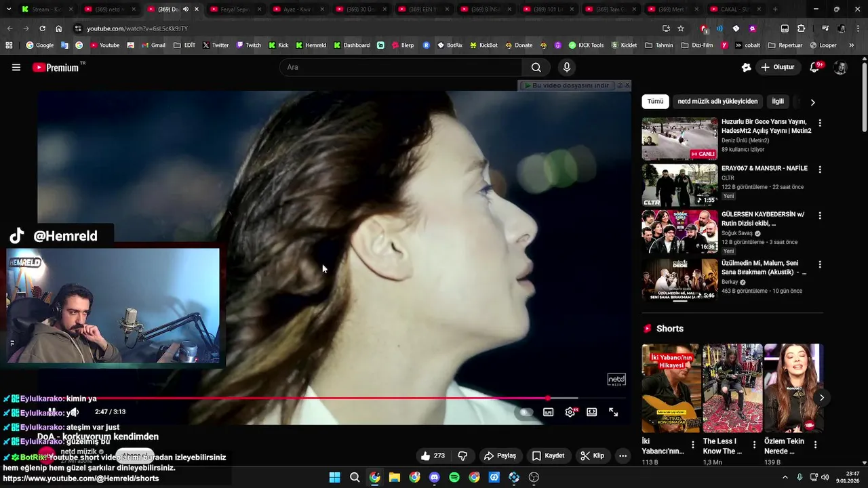Create a clip with the Klip button

pyautogui.click(x=592, y=455)
